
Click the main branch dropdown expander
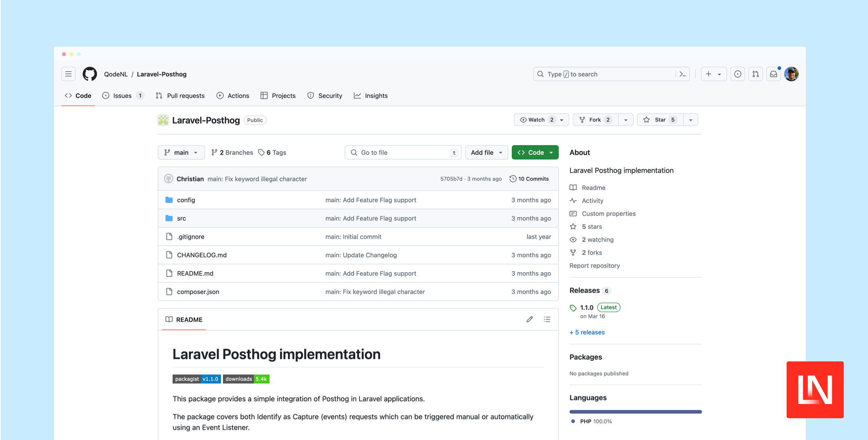(x=196, y=152)
